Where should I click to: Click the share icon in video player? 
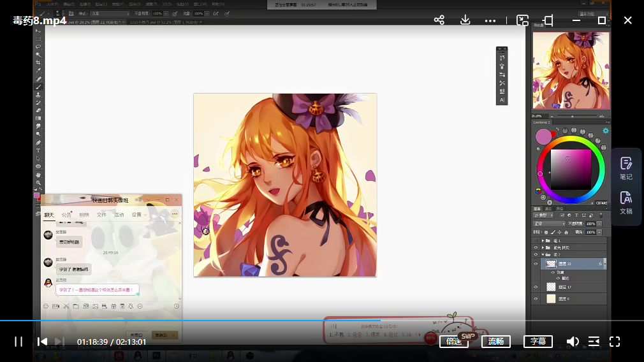439,20
